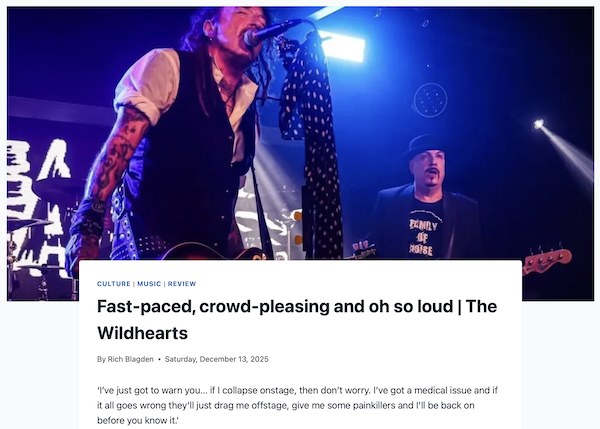Open the CULTURE category link

114,284
